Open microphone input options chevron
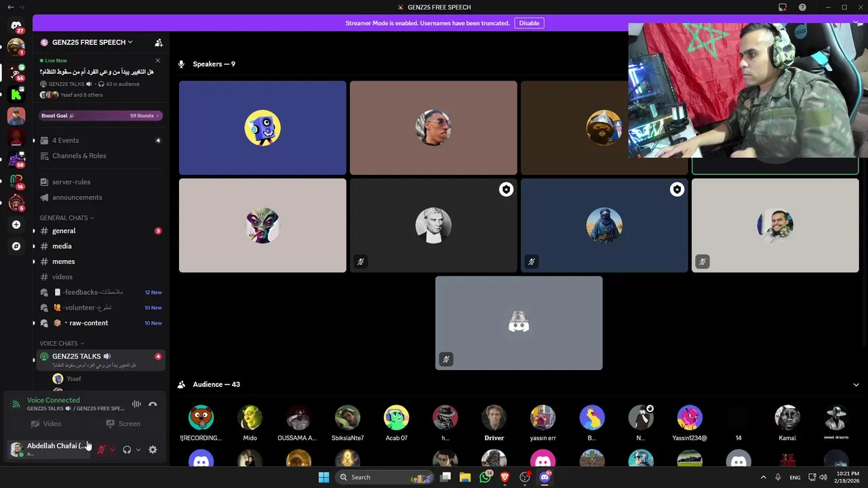This screenshot has height=488, width=868. pos(113,449)
